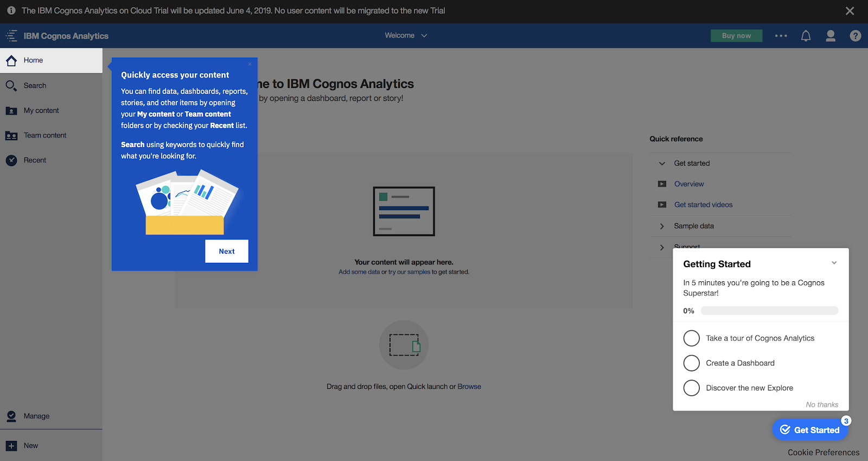This screenshot has height=461, width=868.
Task: Select the Discover the new Explore circle
Action: (691, 388)
